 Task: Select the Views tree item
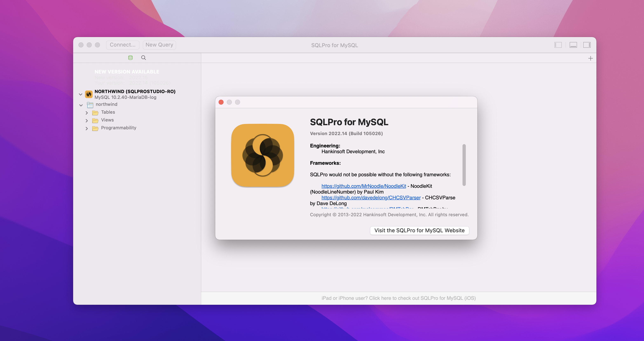click(107, 120)
